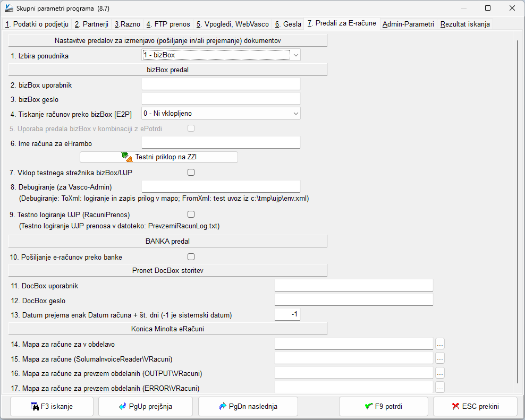Click the vertical scrollbar of the settings panel
This screenshot has width=525, height=420.
(x=518, y=212)
